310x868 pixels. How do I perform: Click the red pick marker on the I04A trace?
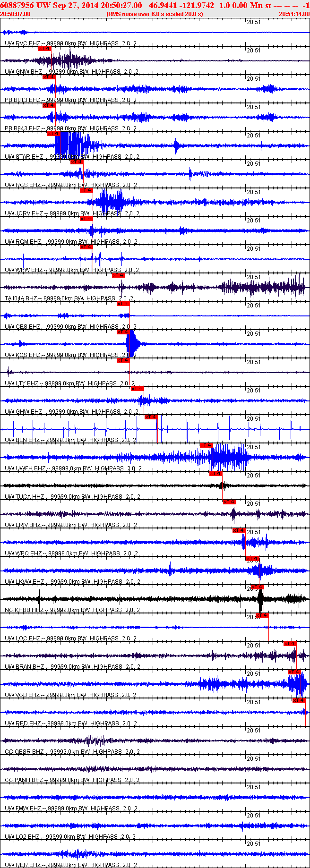[x=119, y=275]
